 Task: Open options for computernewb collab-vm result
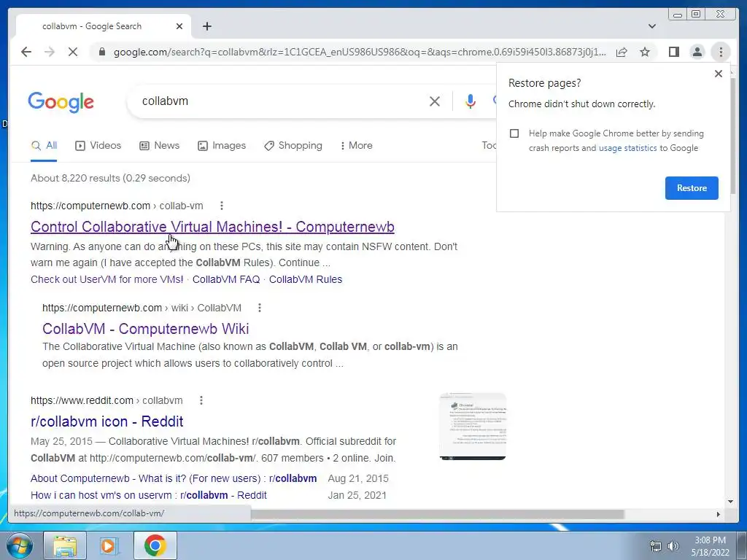click(222, 206)
